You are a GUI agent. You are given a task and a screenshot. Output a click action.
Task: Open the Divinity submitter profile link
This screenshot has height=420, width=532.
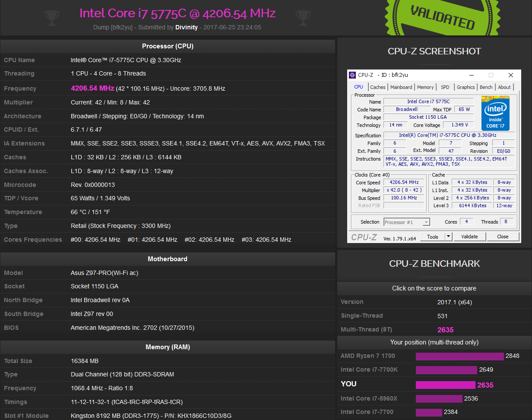[x=187, y=27]
